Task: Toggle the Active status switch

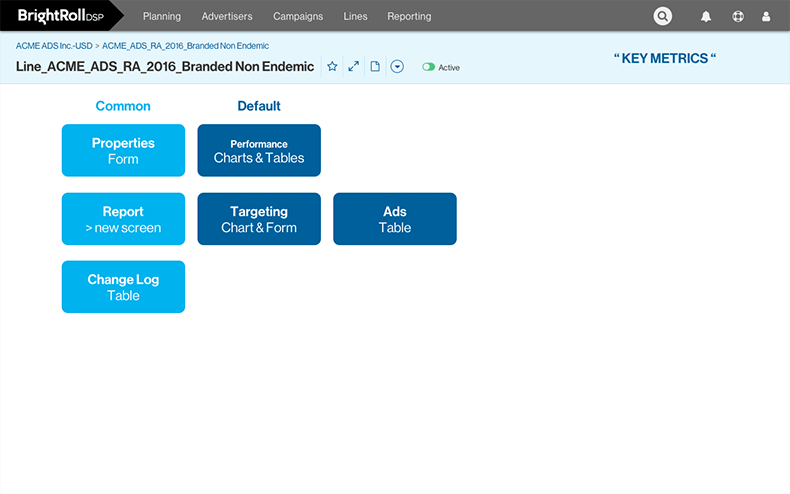Action: 429,67
